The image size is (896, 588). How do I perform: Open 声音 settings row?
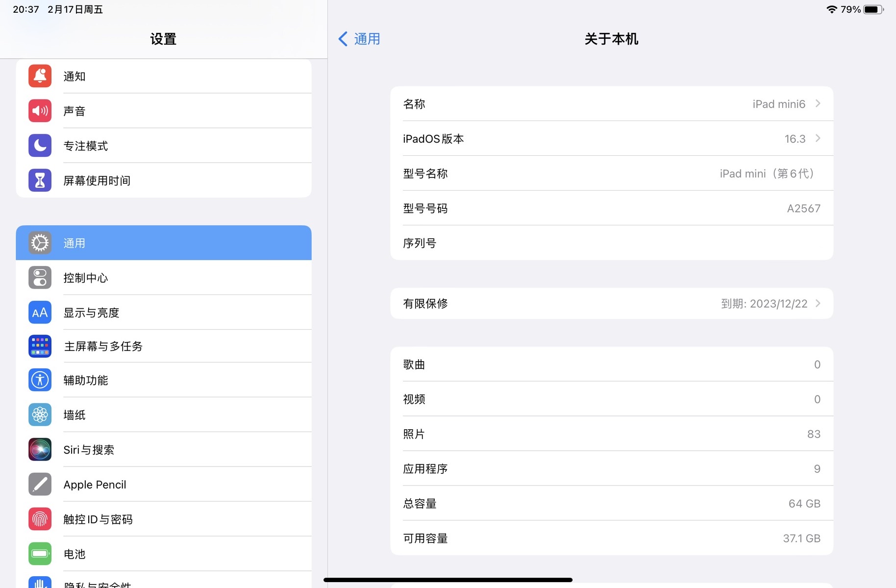pos(164,111)
